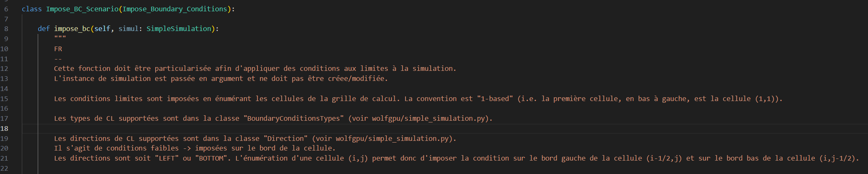Click line number 21 in the gutter
The height and width of the screenshot is (174, 868).
click(x=4, y=158)
